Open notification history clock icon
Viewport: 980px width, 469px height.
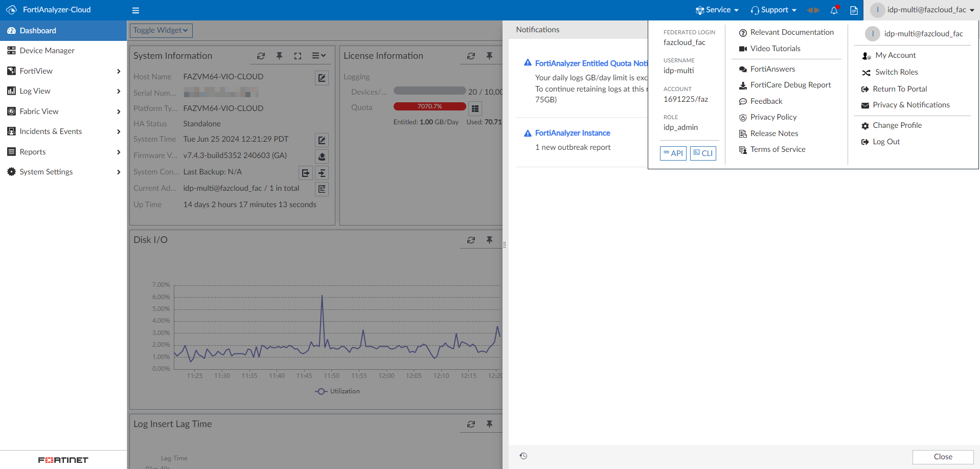[523, 456]
